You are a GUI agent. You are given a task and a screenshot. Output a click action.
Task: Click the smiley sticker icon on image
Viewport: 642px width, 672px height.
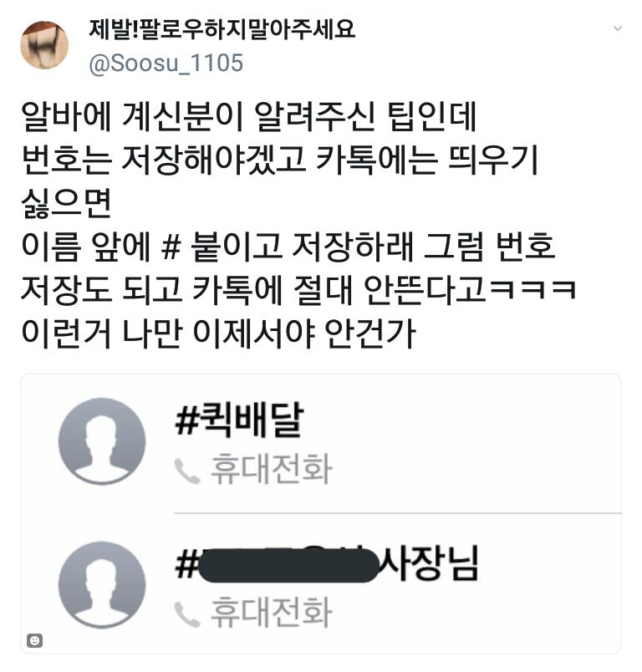pos(35,640)
